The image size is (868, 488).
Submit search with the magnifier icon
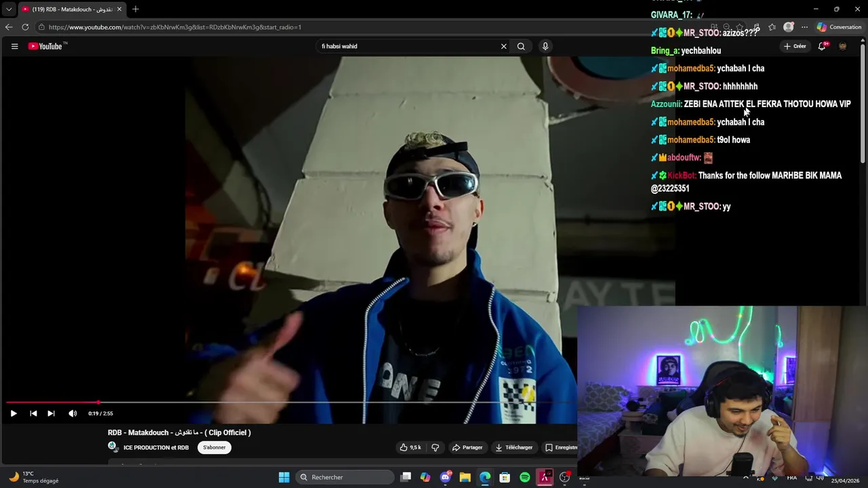pyautogui.click(x=521, y=46)
